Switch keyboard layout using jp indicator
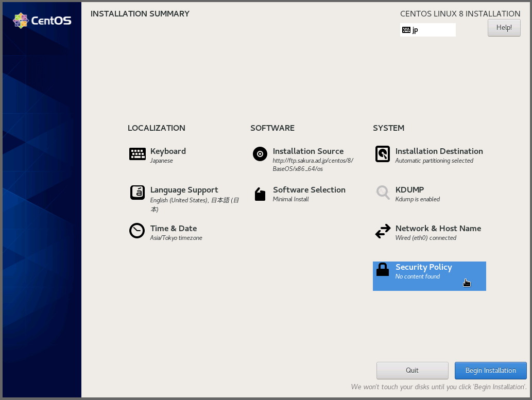The height and width of the screenshot is (400, 532). (427, 30)
